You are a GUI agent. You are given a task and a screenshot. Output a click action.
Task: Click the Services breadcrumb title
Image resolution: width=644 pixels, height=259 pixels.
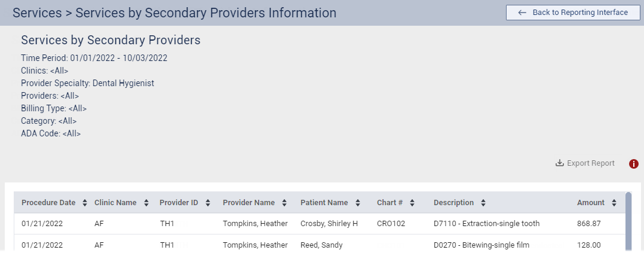37,13
